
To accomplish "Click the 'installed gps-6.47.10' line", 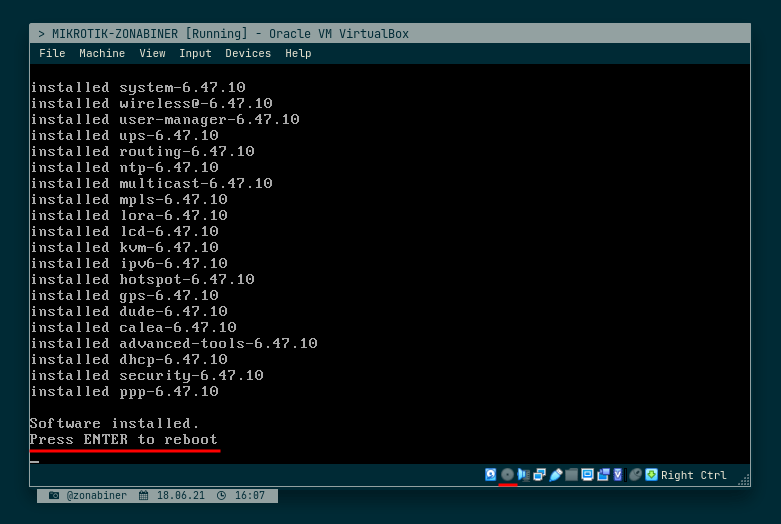I will tap(125, 295).
